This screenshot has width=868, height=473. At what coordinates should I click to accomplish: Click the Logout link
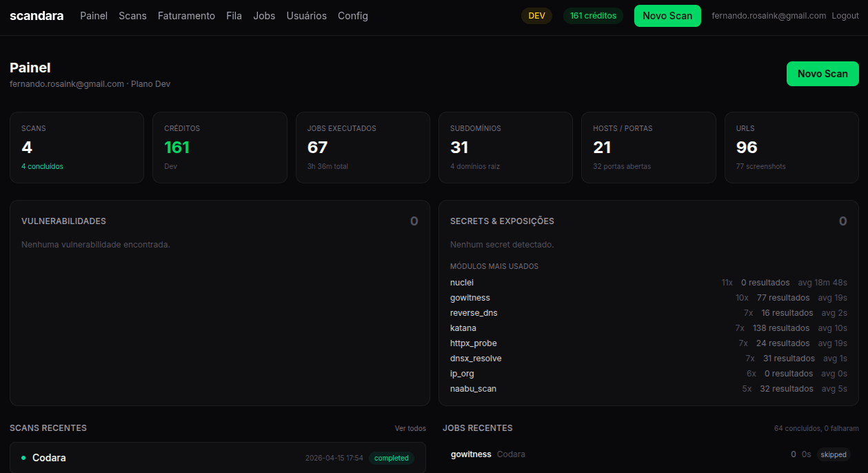pos(845,15)
